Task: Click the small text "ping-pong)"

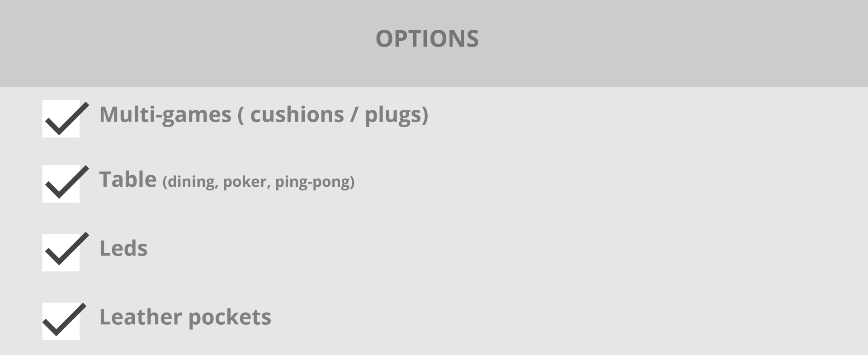Action: [315, 182]
